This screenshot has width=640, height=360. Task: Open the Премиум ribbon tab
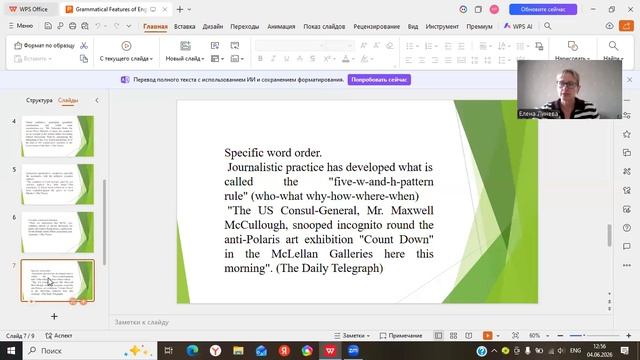click(x=479, y=26)
